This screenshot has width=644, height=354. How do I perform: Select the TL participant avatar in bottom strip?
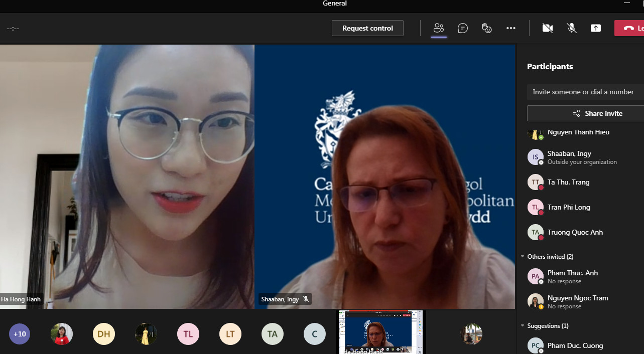[188, 334]
